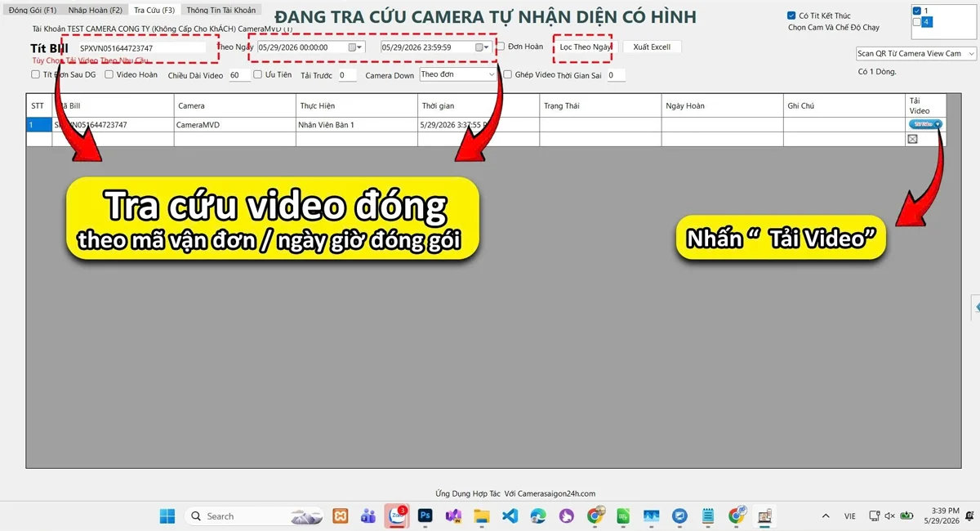Open Microsoft Edge from the taskbar
This screenshot has width=980, height=531.
[x=537, y=516]
